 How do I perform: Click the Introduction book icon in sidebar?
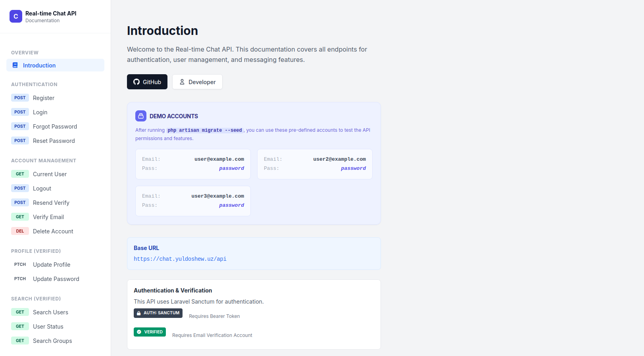(15, 65)
